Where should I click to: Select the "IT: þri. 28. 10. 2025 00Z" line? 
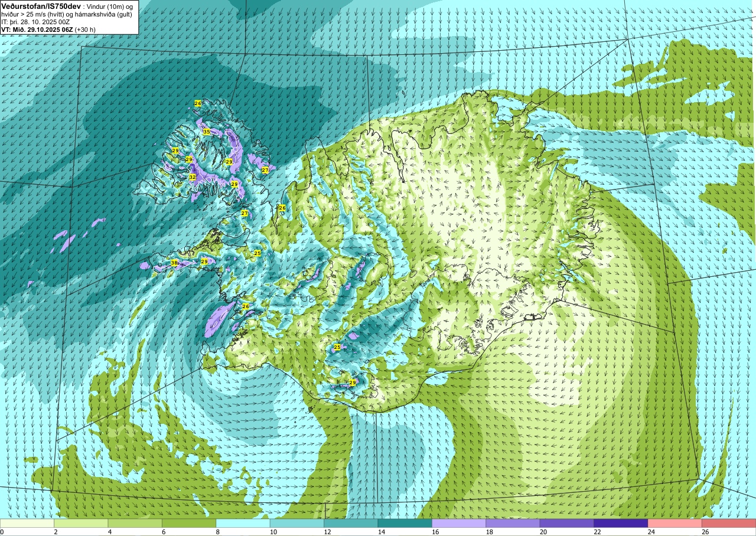35,22
